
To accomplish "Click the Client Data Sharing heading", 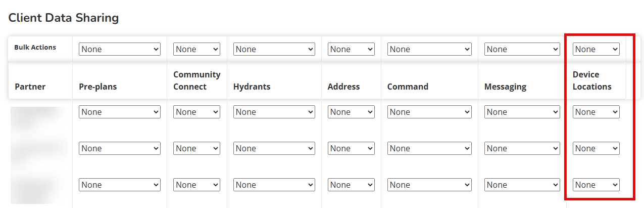I will pos(64,18).
